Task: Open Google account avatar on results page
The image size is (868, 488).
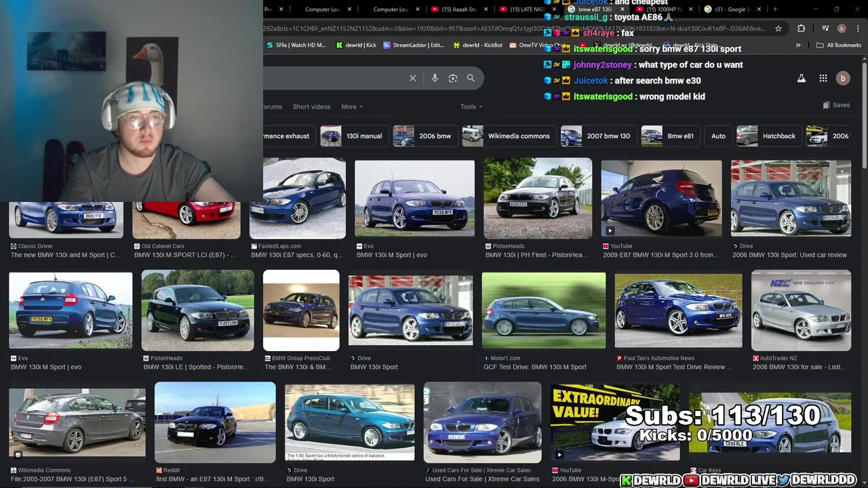Action: tap(843, 78)
